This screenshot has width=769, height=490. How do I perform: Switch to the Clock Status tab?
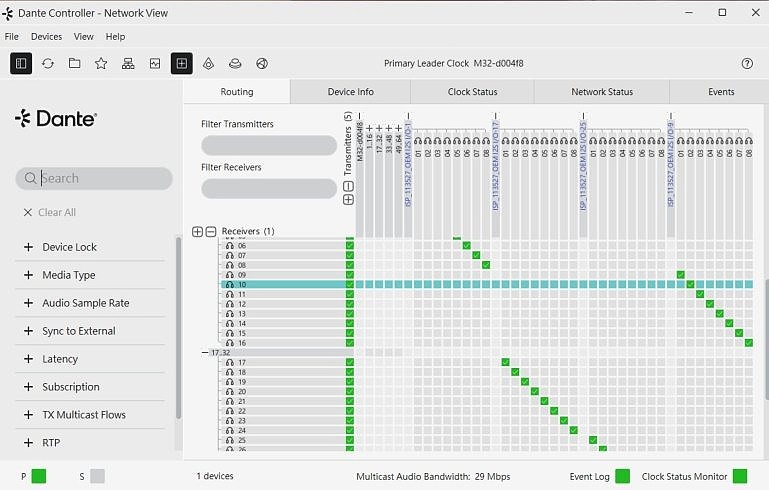(472, 92)
